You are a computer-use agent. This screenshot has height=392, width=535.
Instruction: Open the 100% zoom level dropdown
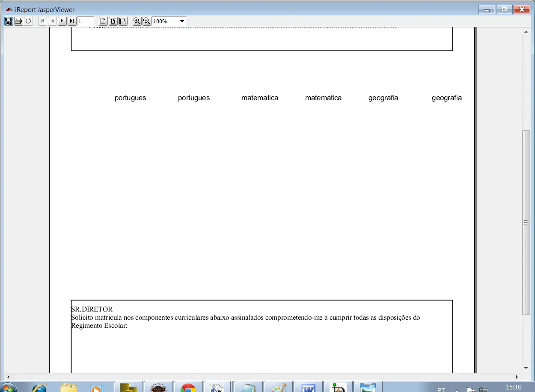[182, 21]
